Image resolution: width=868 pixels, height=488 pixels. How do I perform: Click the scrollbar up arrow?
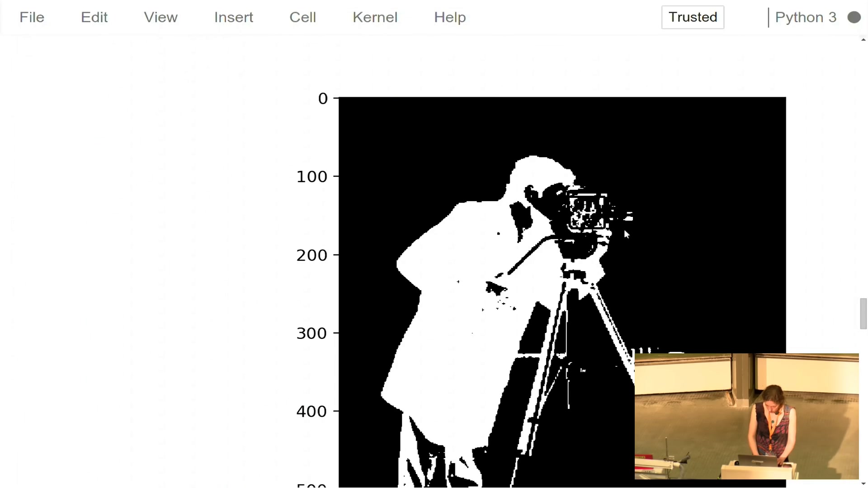coord(863,40)
